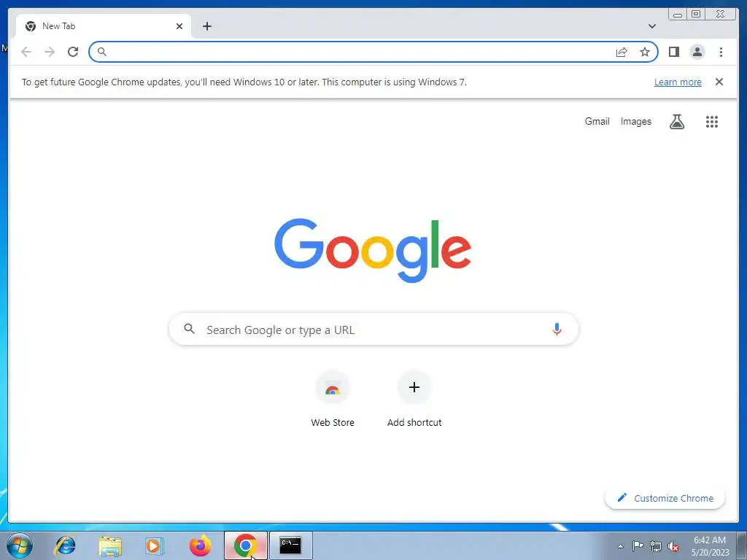
Task: Close the New Tab tab
Action: point(179,26)
